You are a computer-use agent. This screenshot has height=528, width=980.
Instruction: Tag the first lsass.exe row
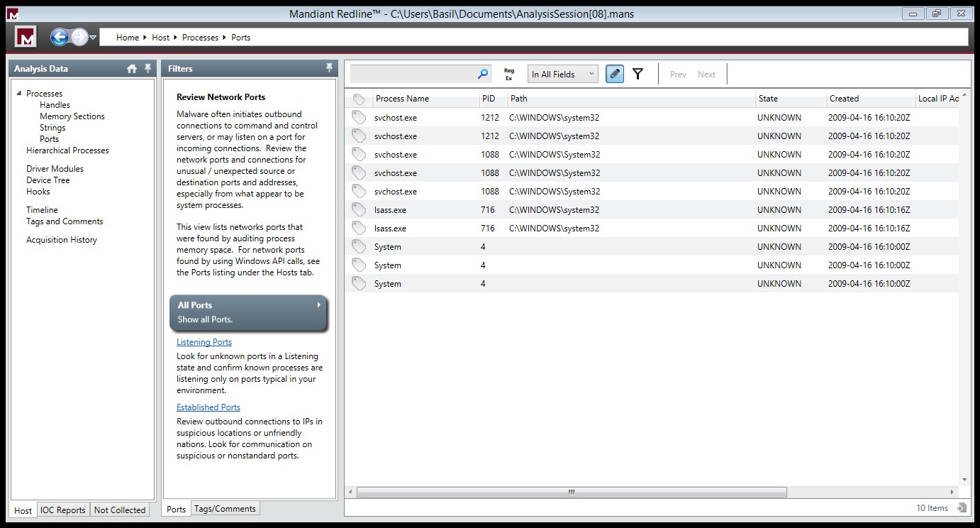(x=359, y=209)
